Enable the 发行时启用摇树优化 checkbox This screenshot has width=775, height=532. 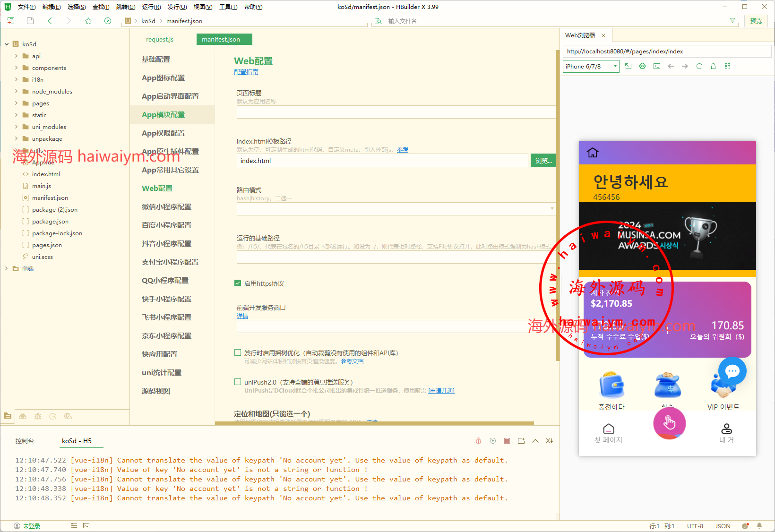(x=238, y=352)
